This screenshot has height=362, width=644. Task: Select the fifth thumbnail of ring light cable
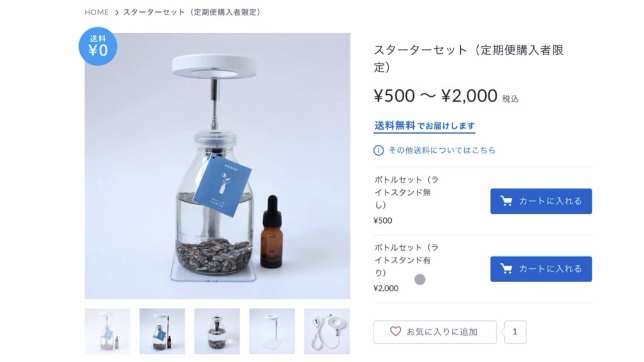(x=327, y=331)
